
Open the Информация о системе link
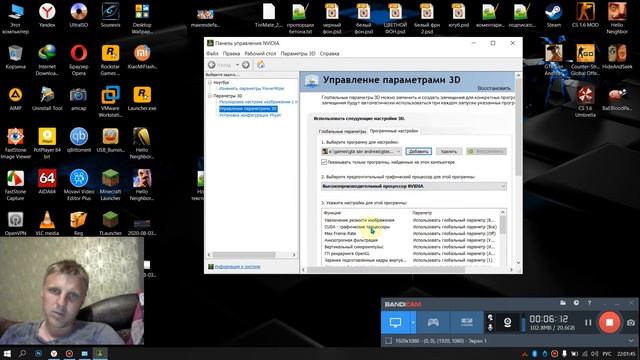click(238, 267)
